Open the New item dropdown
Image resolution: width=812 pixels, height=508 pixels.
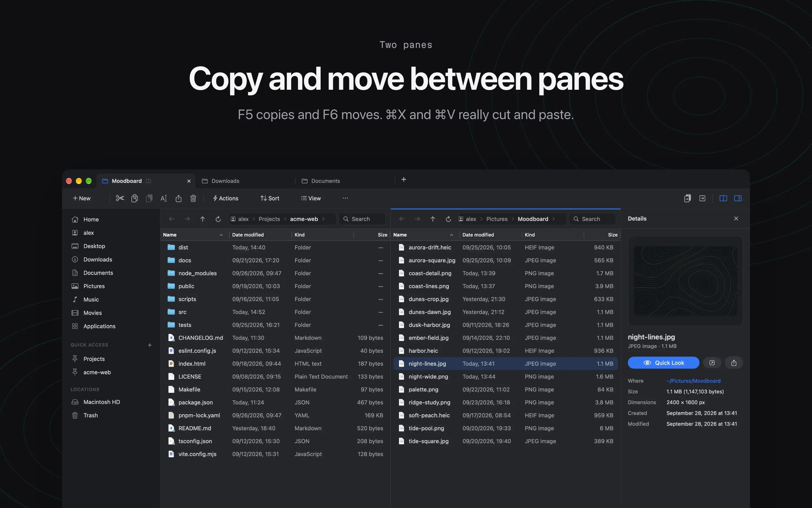(81, 198)
